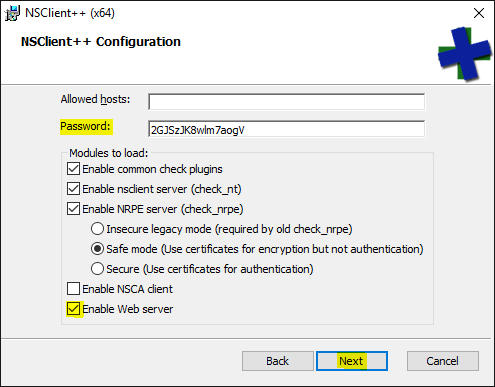Toggle Enable NRPE server (check_nrpe) checkbox
The height and width of the screenshot is (387, 495).
click(73, 209)
